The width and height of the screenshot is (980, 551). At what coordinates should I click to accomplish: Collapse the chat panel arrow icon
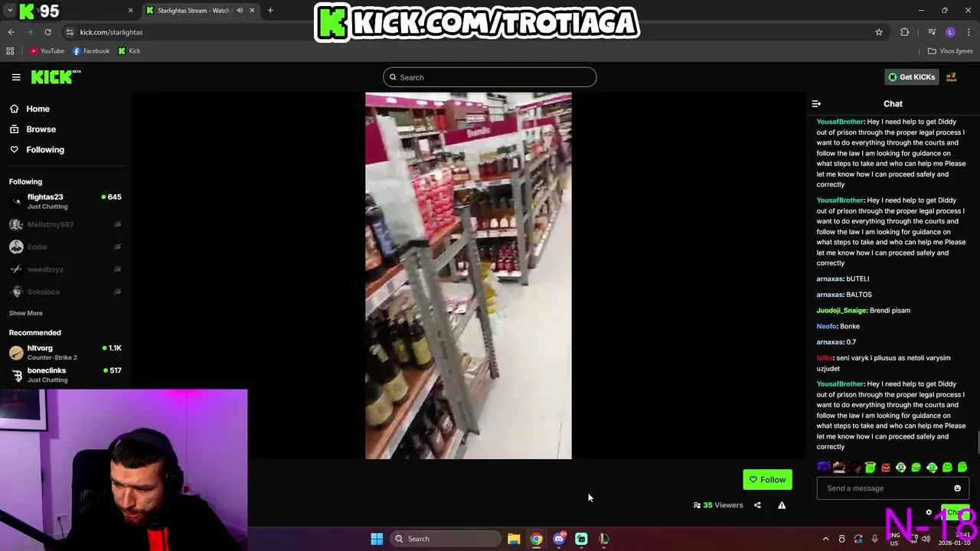(x=816, y=104)
